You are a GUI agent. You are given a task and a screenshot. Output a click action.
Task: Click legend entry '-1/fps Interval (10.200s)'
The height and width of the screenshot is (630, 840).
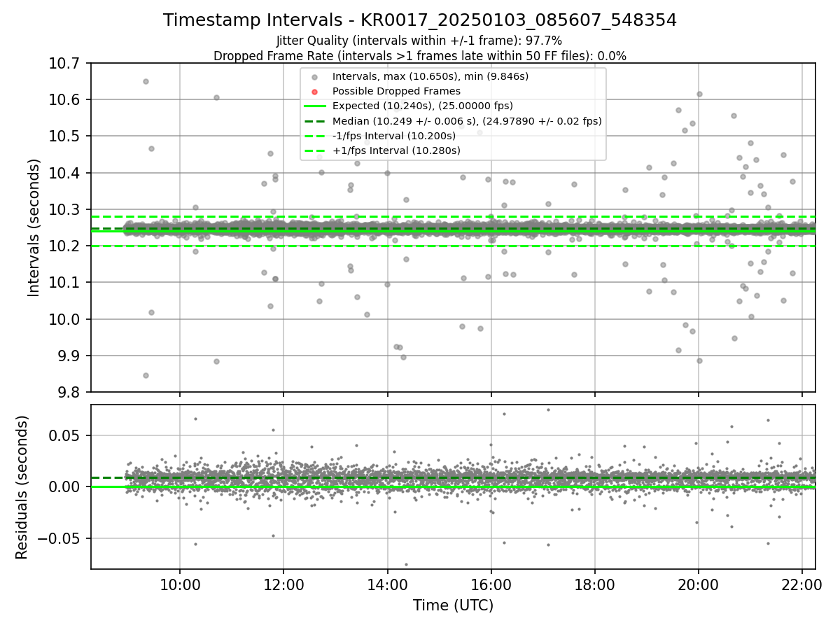[x=394, y=136]
